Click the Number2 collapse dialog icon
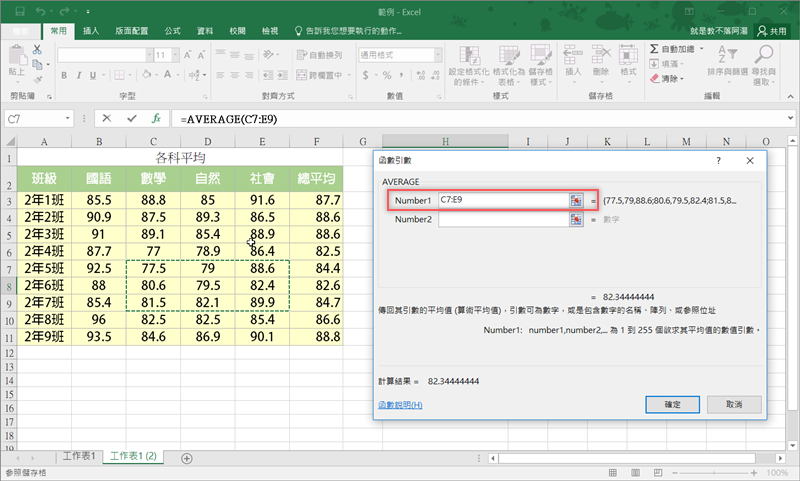 pos(576,219)
